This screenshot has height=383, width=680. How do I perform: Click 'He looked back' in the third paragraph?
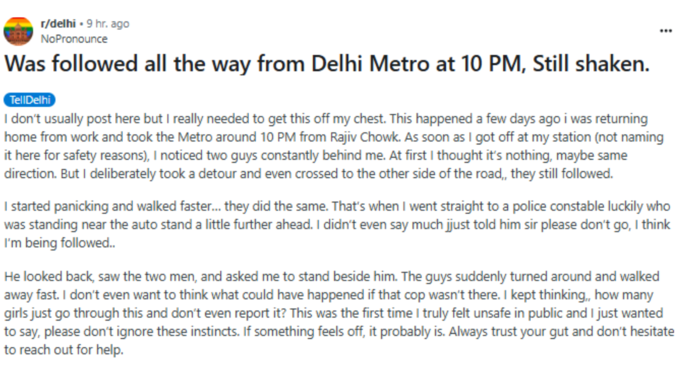[49, 276]
